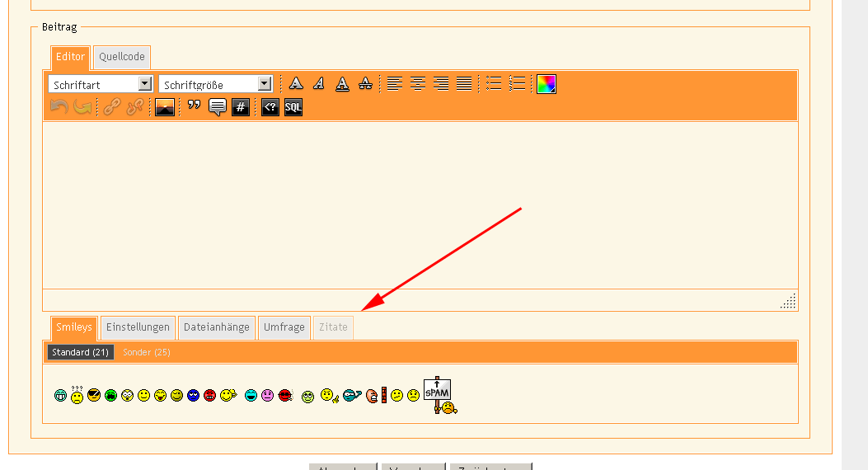This screenshot has width=868, height=470.
Task: Show the Sonder (25) smiley category
Action: coord(146,352)
